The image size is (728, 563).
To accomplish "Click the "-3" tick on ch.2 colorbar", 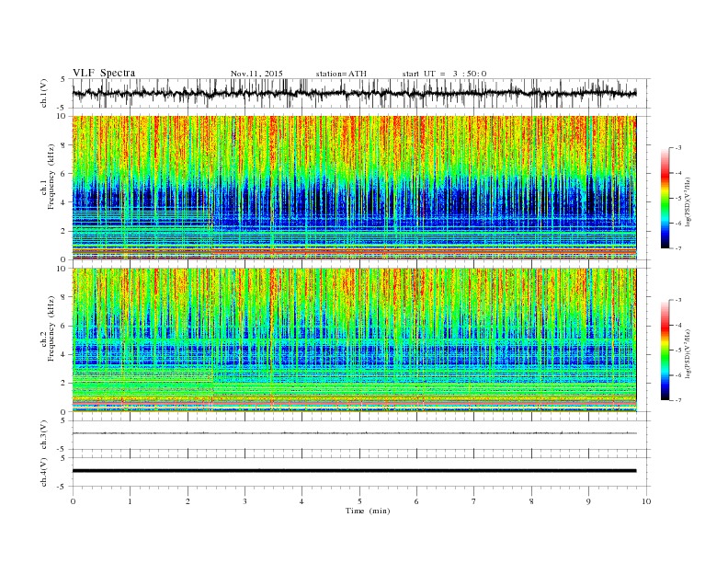I will pyautogui.click(x=678, y=300).
